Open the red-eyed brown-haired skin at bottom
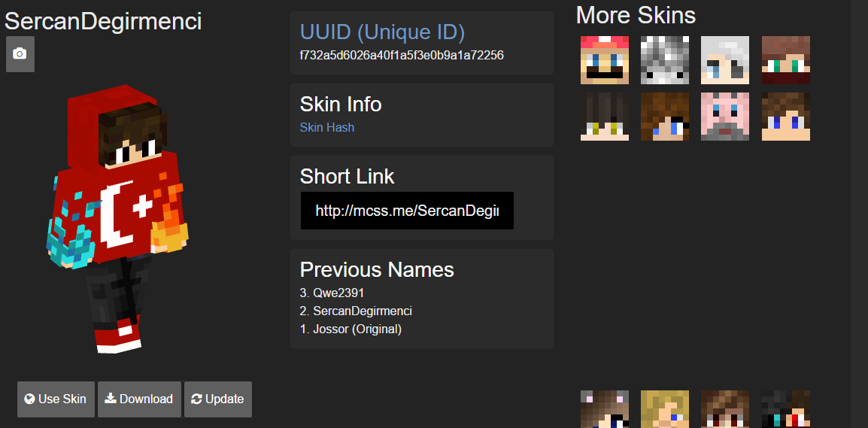The height and width of the screenshot is (428, 868). coord(725,409)
